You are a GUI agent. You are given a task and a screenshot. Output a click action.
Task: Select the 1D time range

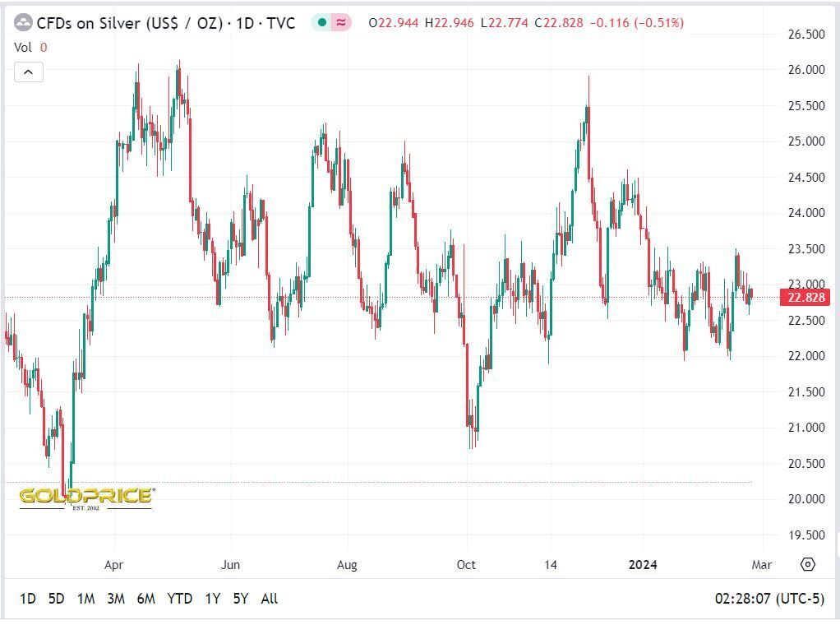tap(27, 599)
